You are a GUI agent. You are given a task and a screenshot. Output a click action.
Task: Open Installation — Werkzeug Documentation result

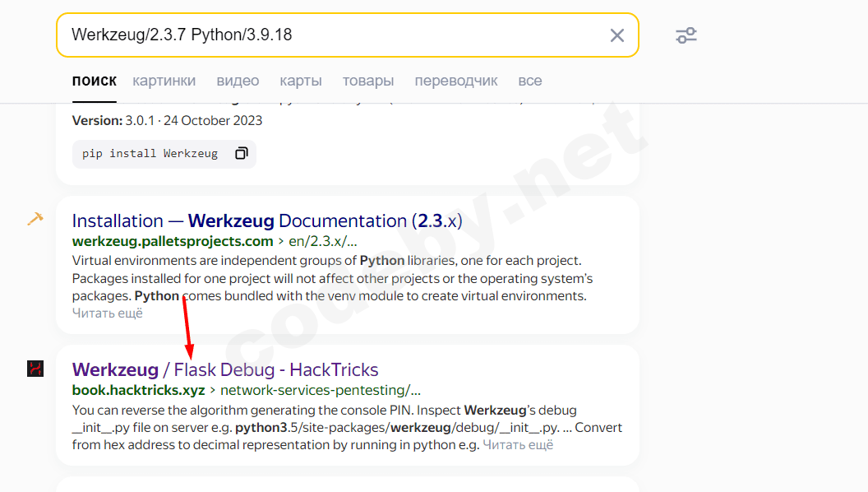266,220
